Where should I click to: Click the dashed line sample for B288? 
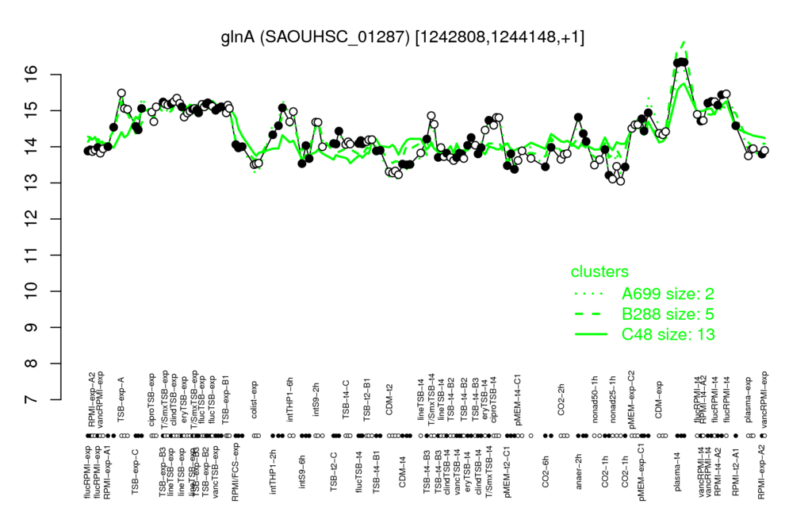click(x=589, y=314)
